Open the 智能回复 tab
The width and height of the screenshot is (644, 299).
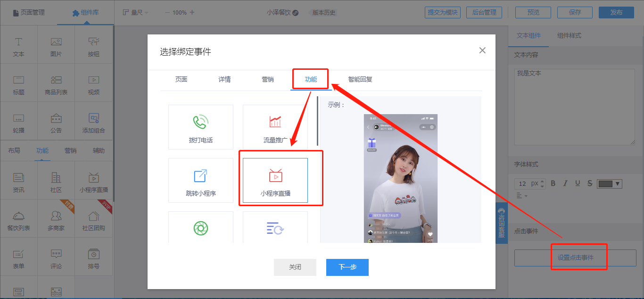[x=360, y=79]
